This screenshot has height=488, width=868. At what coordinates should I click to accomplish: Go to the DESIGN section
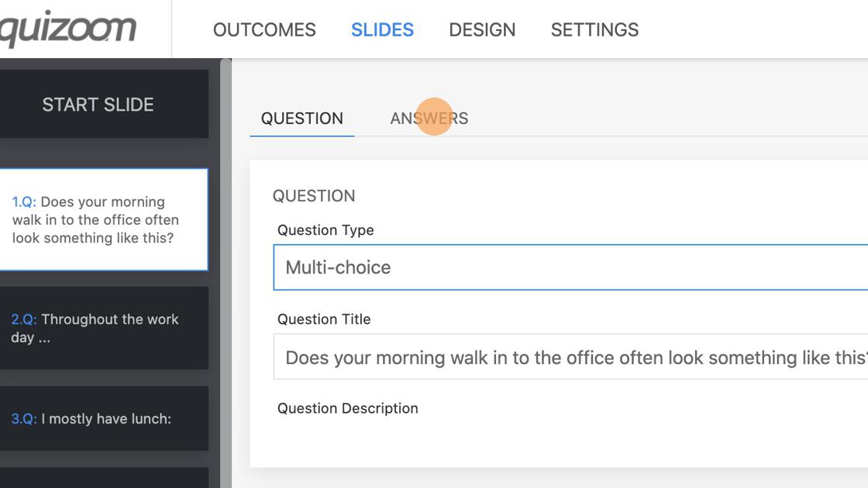482,29
